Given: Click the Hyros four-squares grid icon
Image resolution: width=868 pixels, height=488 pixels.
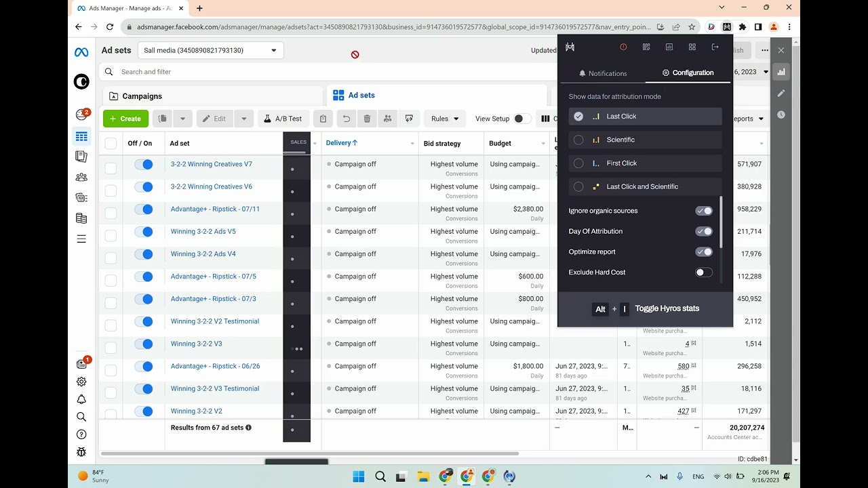Looking at the screenshot, I should click(692, 47).
